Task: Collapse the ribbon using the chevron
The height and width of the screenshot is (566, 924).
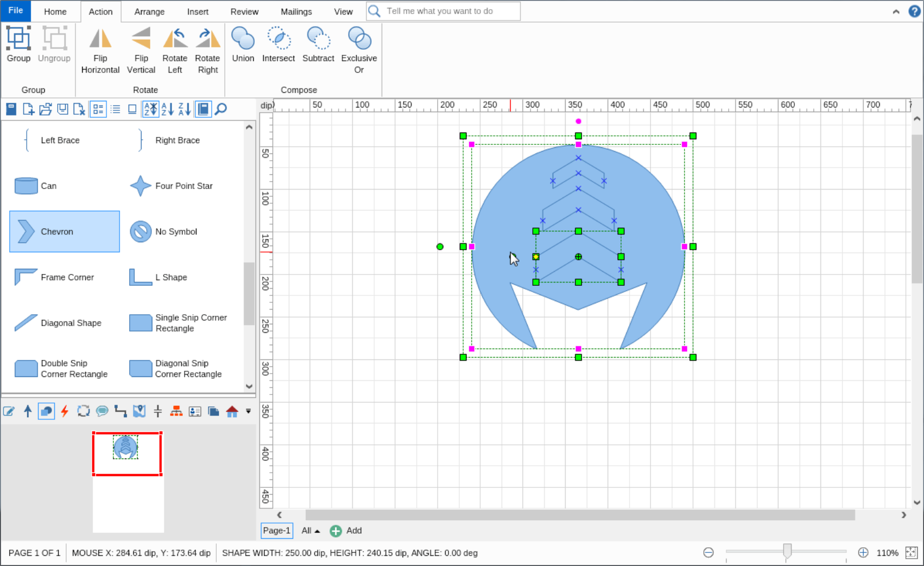Action: coord(896,11)
